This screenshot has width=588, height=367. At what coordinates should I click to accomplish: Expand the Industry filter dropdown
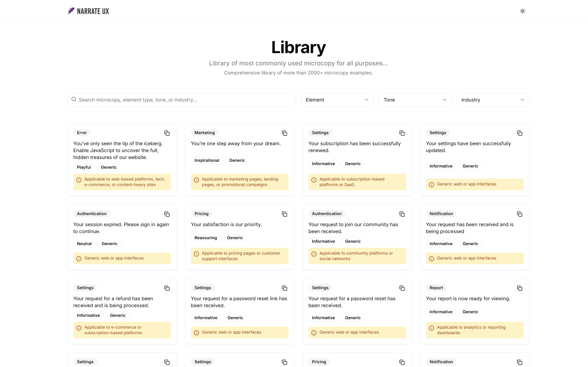[x=493, y=100]
